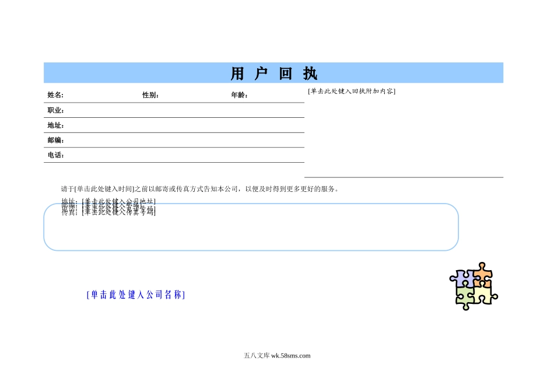This screenshot has width=554, height=392.
Task: Click the 电话: telephone row label
Action: pyautogui.click(x=55, y=155)
